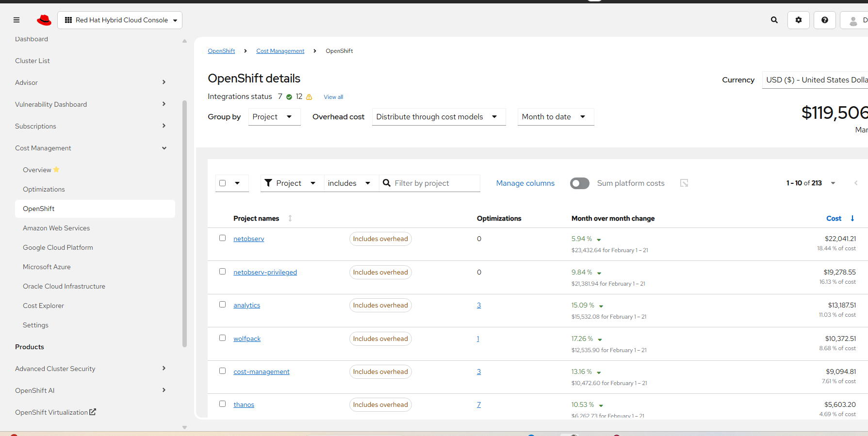Screen dimensions: 868x436
Task: Open the cost-management project link
Action: pyautogui.click(x=262, y=371)
